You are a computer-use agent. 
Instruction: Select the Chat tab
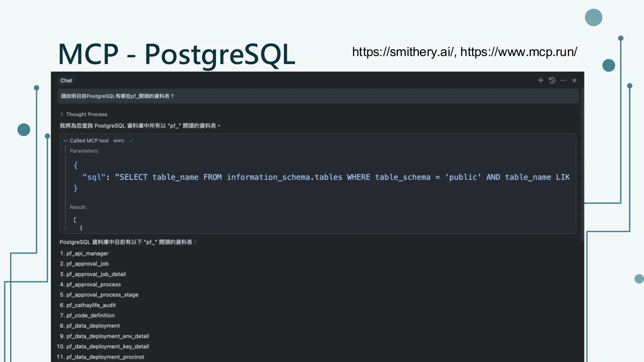(x=66, y=80)
